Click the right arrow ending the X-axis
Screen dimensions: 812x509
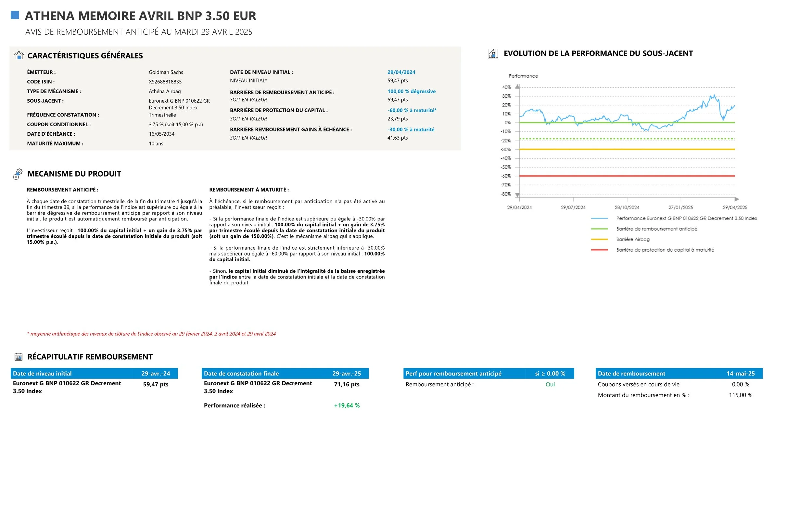(737, 199)
